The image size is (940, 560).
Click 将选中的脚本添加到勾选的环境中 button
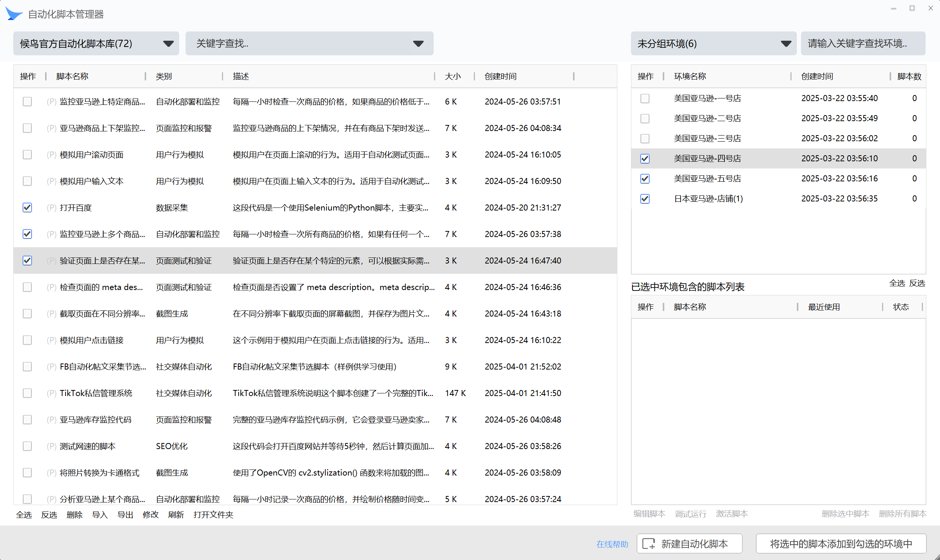(841, 544)
